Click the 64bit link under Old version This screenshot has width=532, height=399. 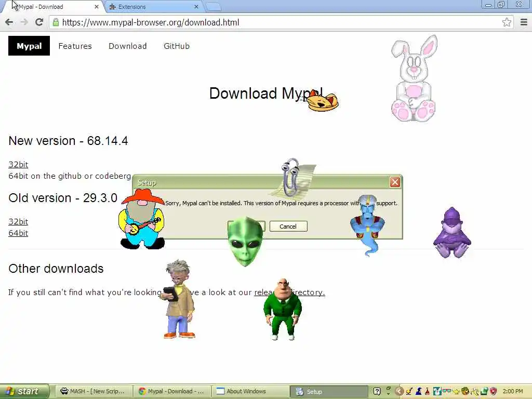coord(18,233)
